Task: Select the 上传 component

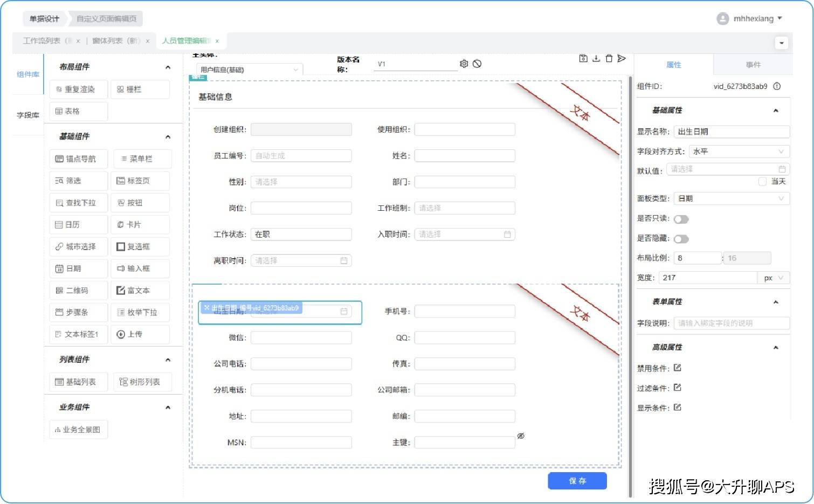Action: (140, 334)
